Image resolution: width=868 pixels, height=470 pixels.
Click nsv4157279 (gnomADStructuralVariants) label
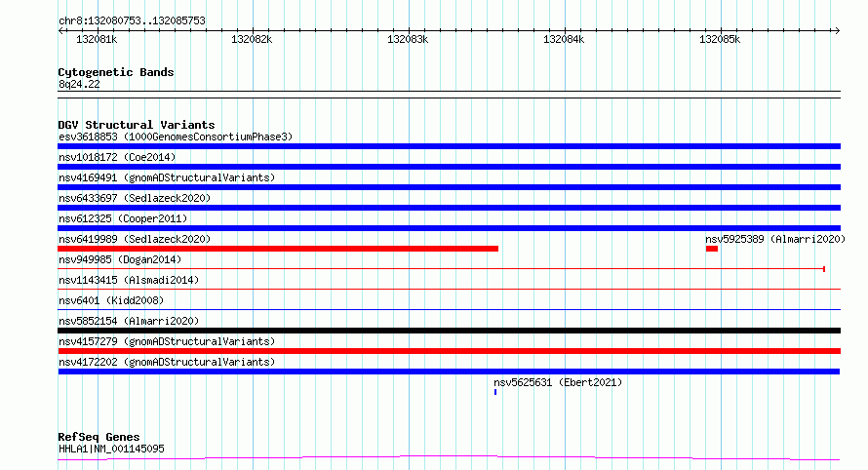click(x=167, y=341)
